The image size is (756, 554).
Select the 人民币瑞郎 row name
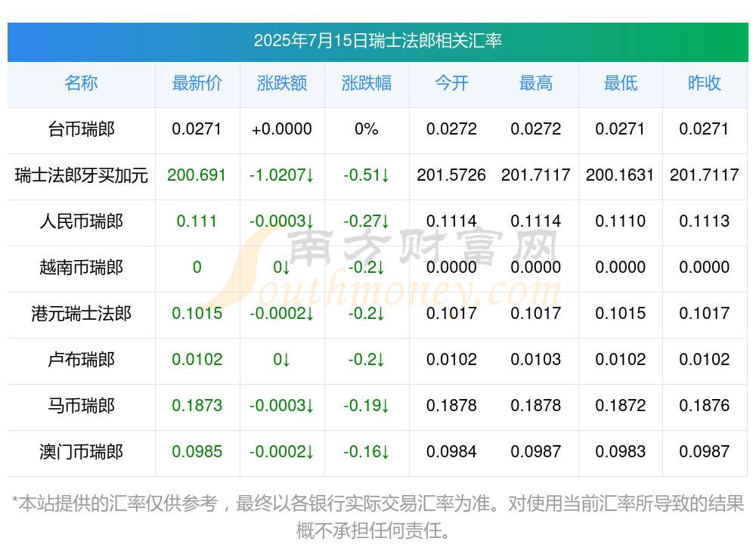pyautogui.click(x=81, y=221)
